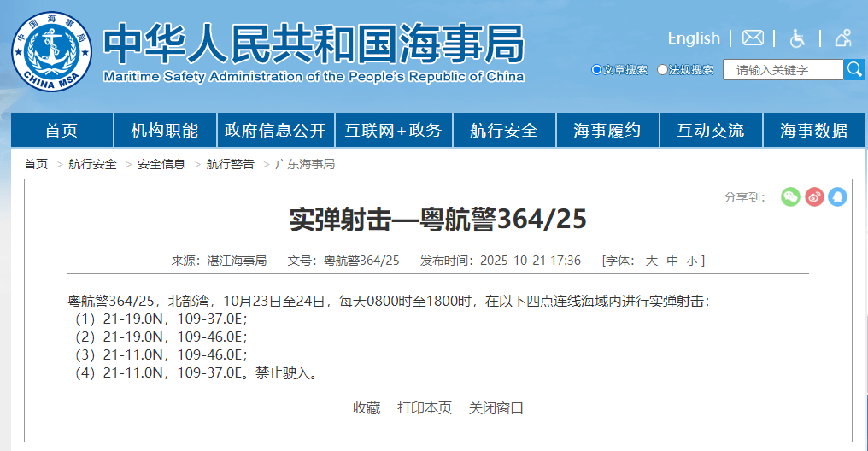Click the elderly-friendly mode icon

tap(843, 38)
